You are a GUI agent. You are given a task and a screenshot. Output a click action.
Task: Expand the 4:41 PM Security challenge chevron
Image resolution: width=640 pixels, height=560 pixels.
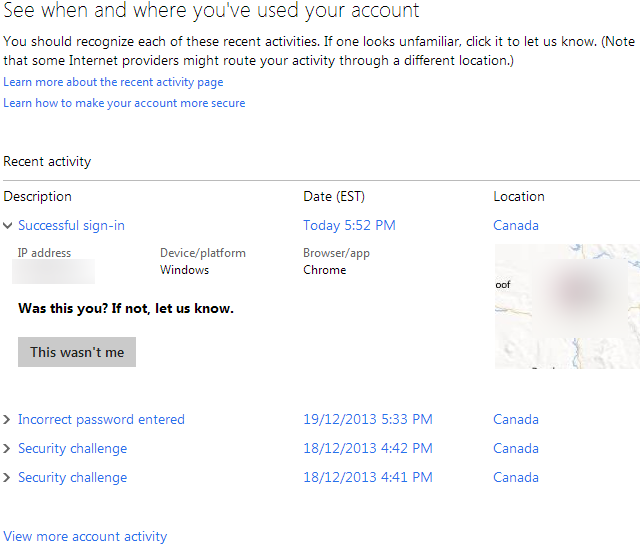8,478
